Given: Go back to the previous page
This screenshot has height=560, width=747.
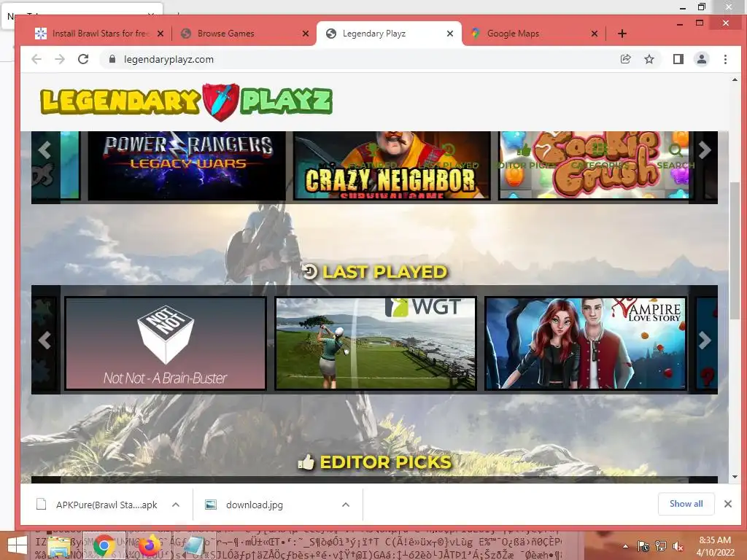Looking at the screenshot, I should 36,59.
